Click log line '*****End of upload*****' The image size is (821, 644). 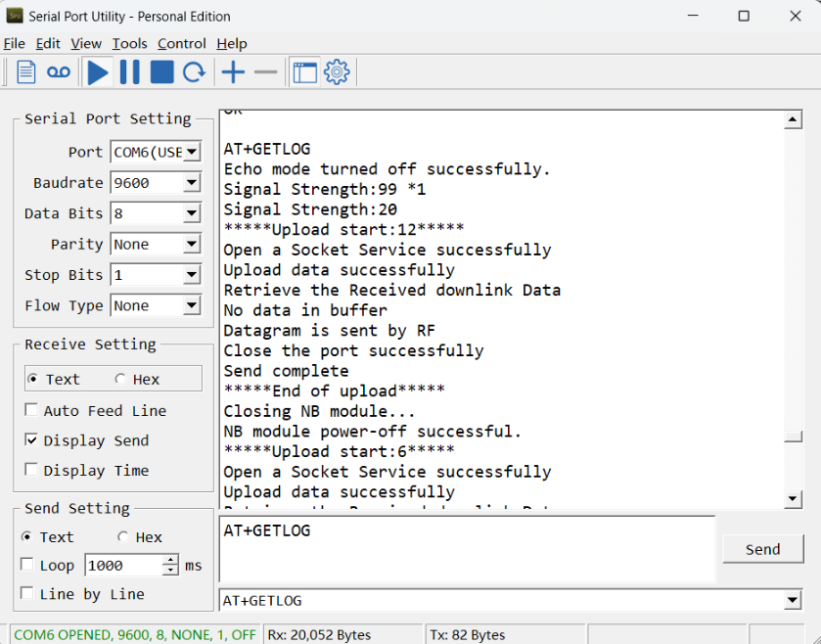point(334,391)
